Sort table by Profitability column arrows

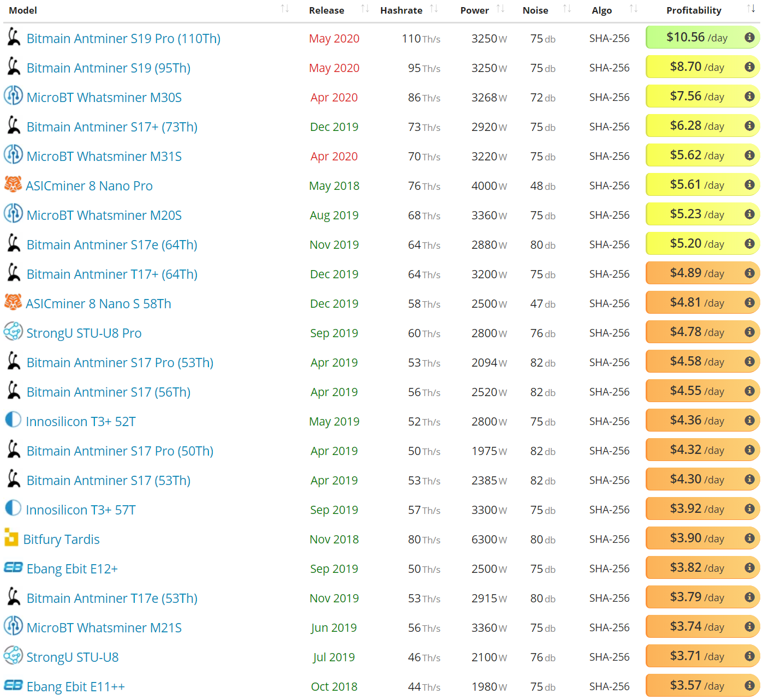click(752, 9)
